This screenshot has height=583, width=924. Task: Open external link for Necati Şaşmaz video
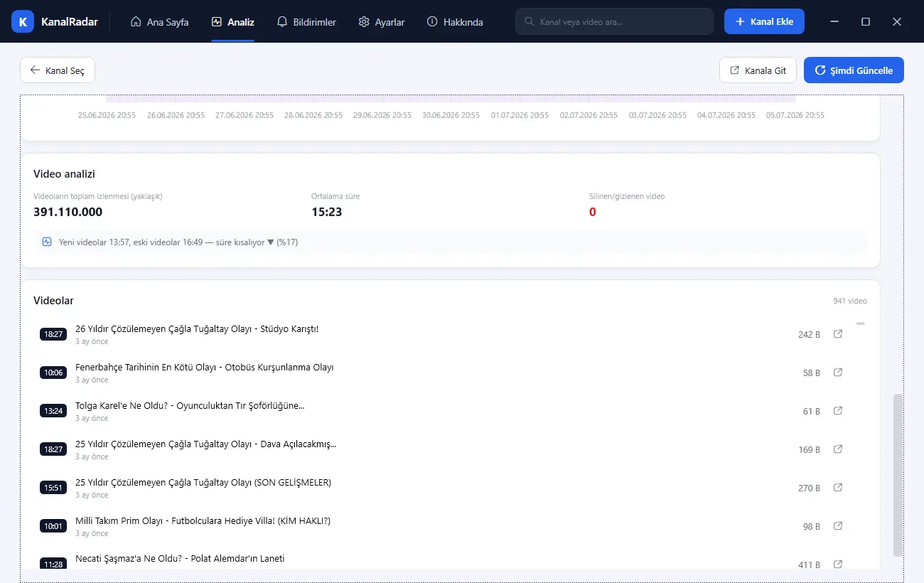tap(838, 565)
